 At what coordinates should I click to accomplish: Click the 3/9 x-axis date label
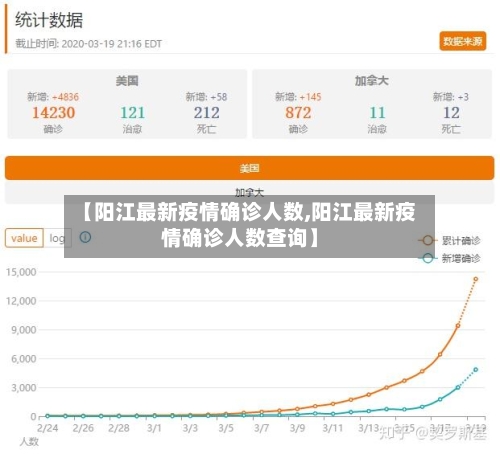click(x=297, y=428)
